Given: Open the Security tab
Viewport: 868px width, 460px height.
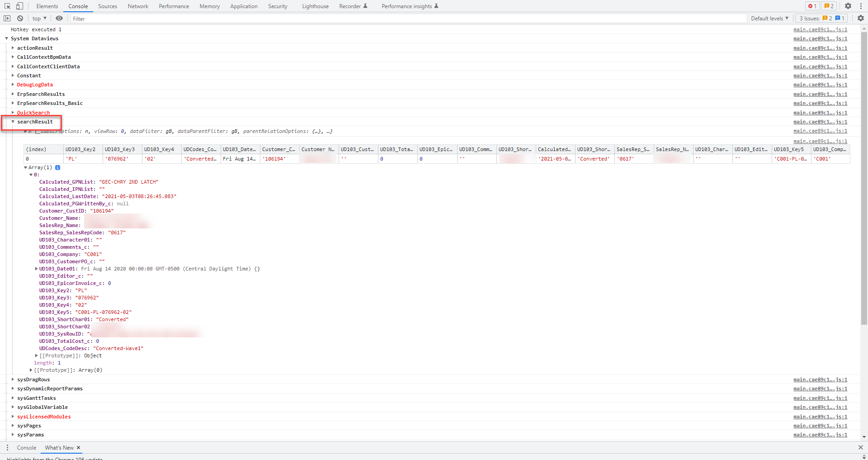Looking at the screenshot, I should (278, 6).
